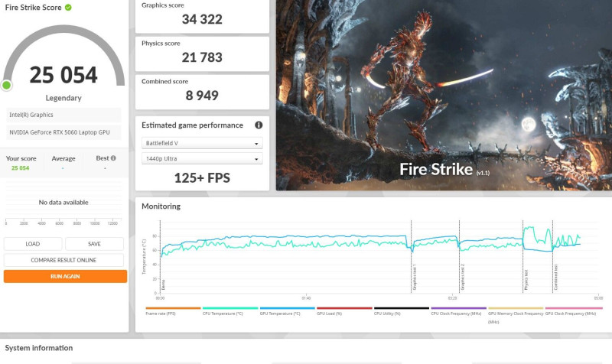
Task: Click the green dot marker on the score gauge
Action: tap(6, 85)
